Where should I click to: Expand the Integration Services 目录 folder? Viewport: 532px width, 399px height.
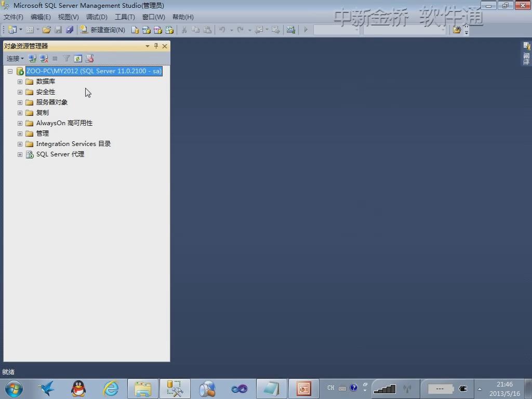[x=20, y=144]
